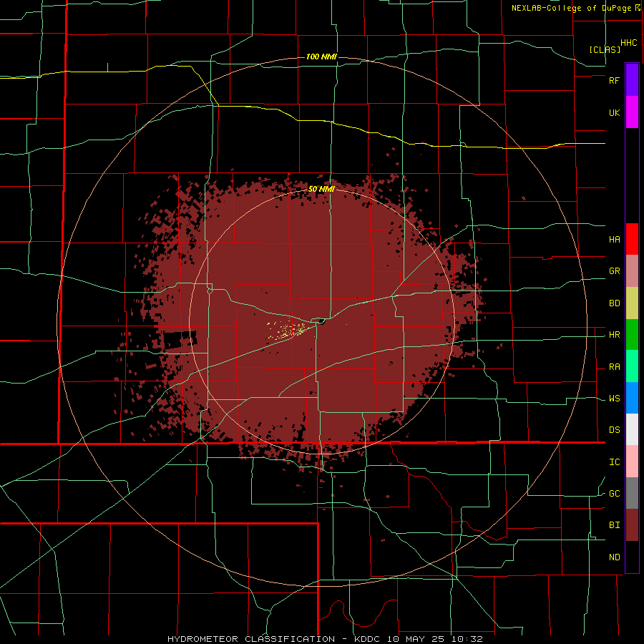Select the GR pink legend swatch
644x644 pixels.
[x=632, y=271]
